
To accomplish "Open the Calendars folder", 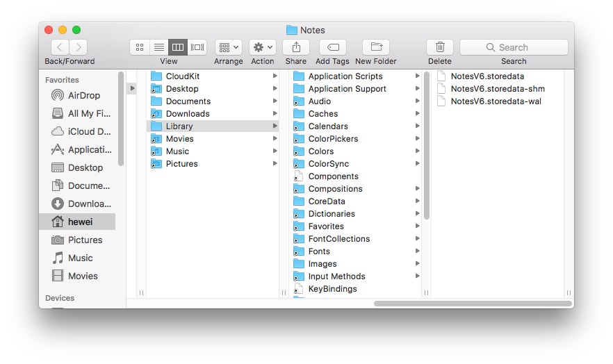I will pos(356,126).
